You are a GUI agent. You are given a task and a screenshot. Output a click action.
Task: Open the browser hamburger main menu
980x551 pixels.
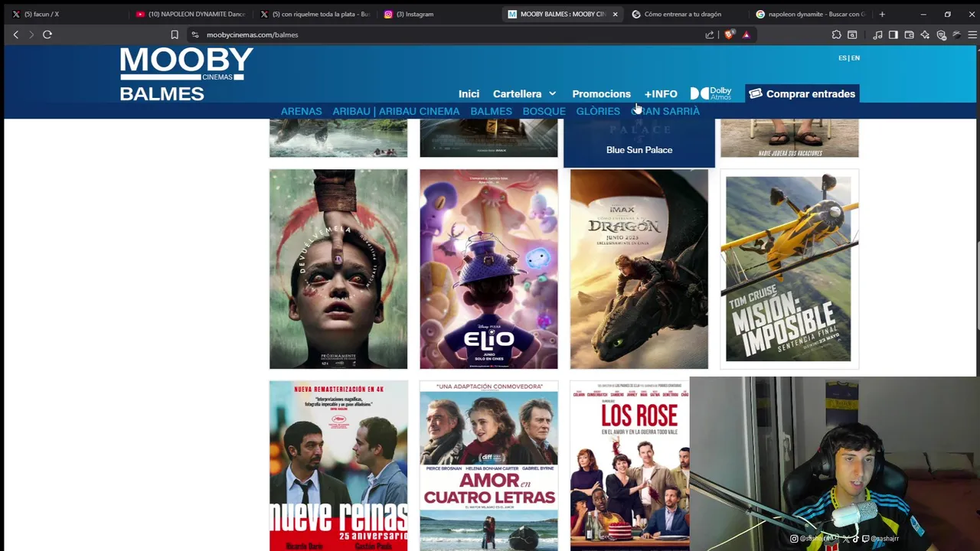[972, 34]
